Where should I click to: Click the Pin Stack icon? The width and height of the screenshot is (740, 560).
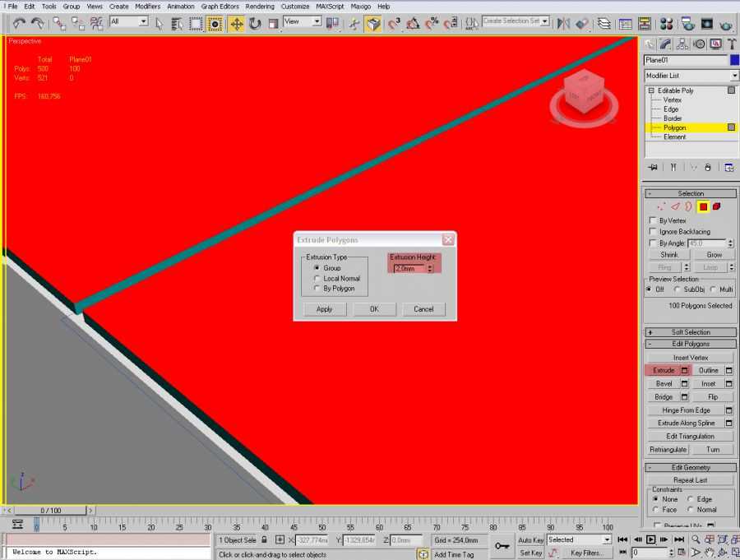click(x=653, y=167)
